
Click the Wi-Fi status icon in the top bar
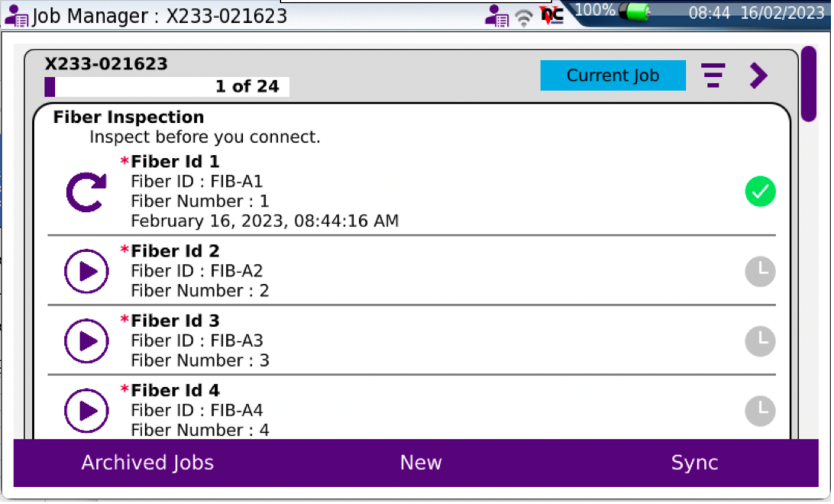524,17
